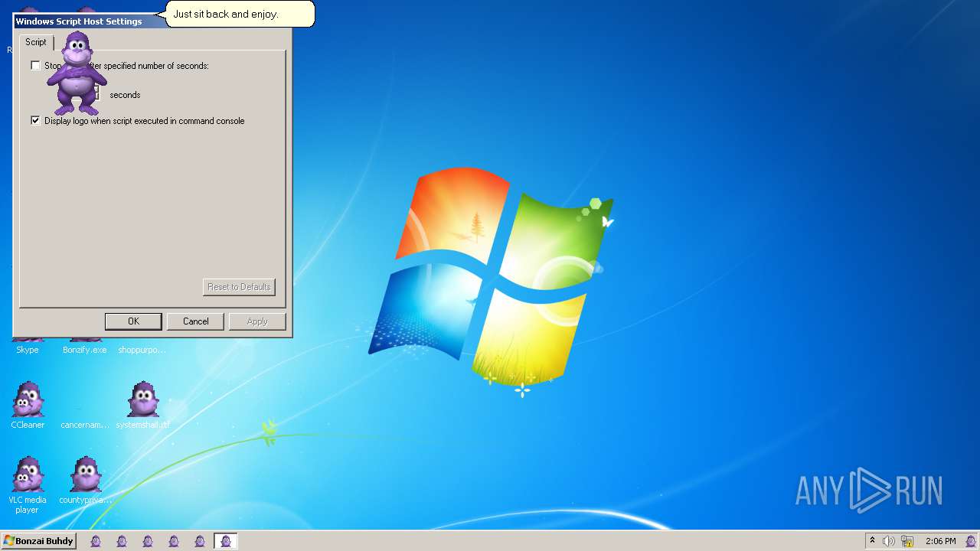The image size is (980, 551).
Task: Select the cancernam... desktop icon label
Action: (85, 425)
